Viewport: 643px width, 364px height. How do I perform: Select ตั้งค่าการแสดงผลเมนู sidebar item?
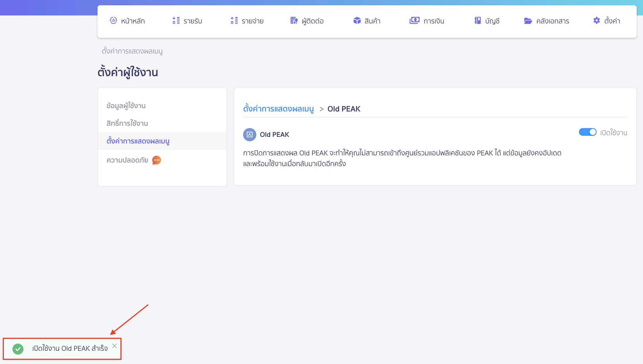point(138,141)
